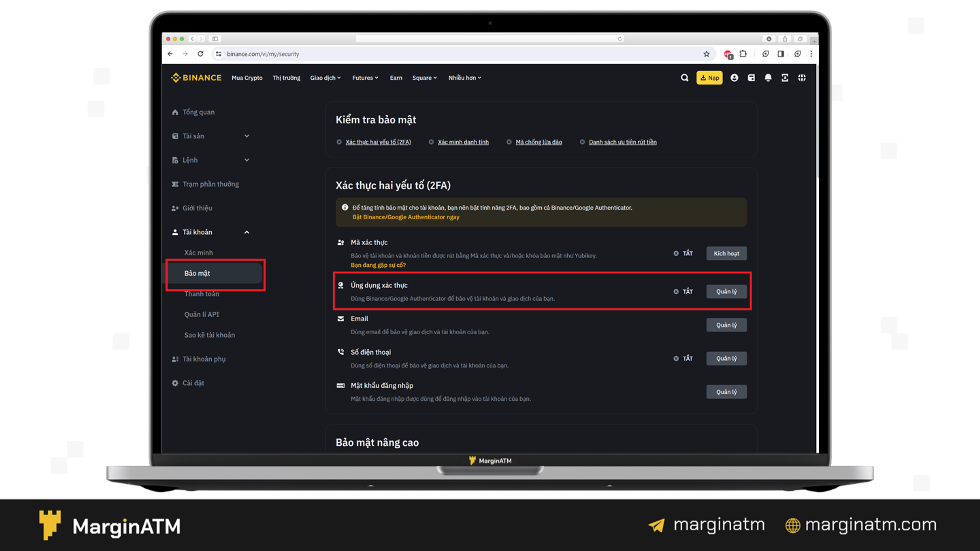Open Cài đặt in sidebar

pyautogui.click(x=188, y=383)
